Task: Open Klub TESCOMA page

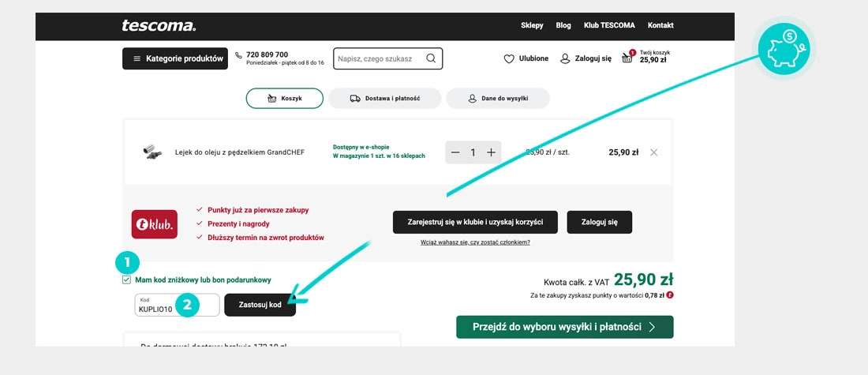Action: 609,25
